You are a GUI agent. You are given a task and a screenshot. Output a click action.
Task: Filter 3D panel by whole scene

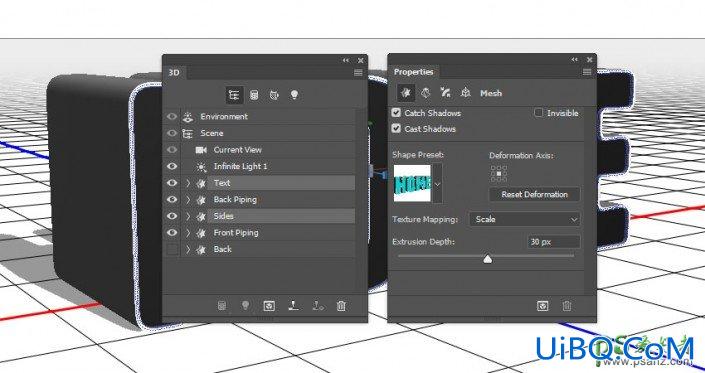234,95
